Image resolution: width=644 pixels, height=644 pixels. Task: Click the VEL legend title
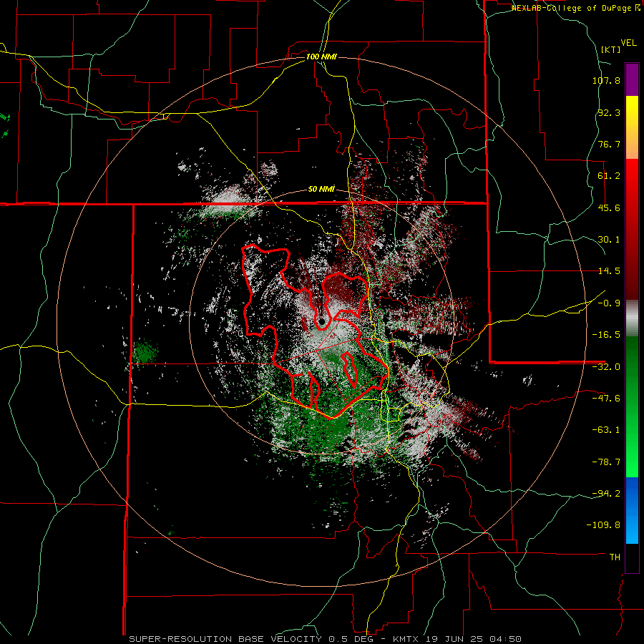(x=628, y=43)
